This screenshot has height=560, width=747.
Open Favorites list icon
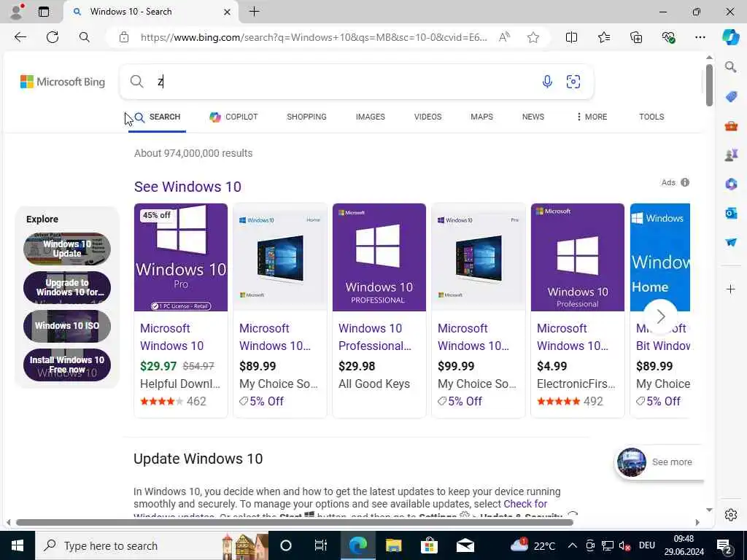[603, 37]
